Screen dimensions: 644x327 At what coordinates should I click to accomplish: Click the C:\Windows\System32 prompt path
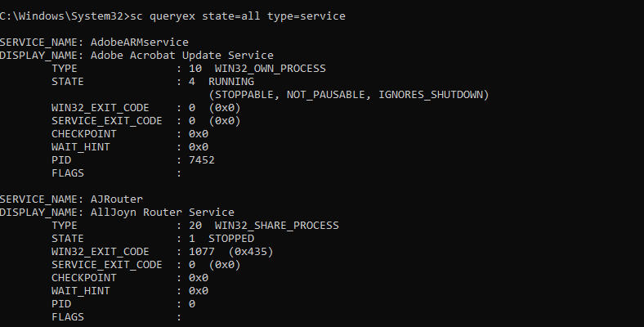[x=62, y=16]
